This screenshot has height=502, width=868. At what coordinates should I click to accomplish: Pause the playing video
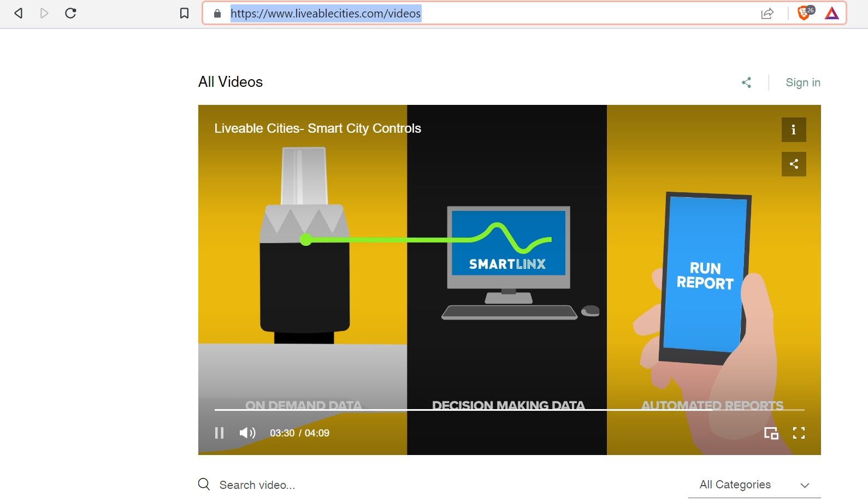tap(220, 433)
